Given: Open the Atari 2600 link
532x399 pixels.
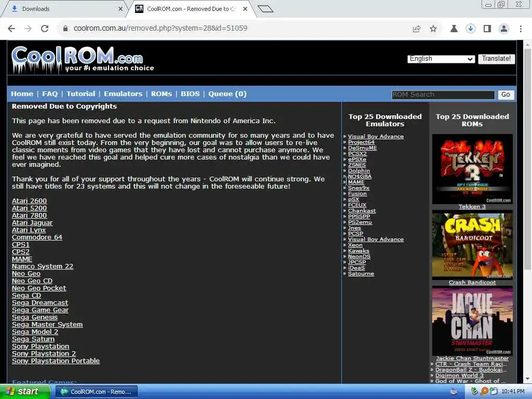Looking at the screenshot, I should (30, 201).
